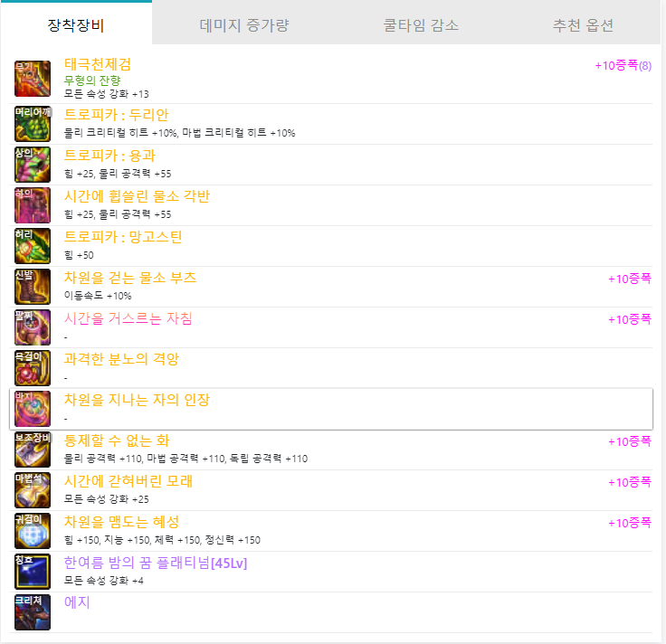Click the 허리 belt mangosteen icon
The image size is (666, 644).
coord(33,246)
